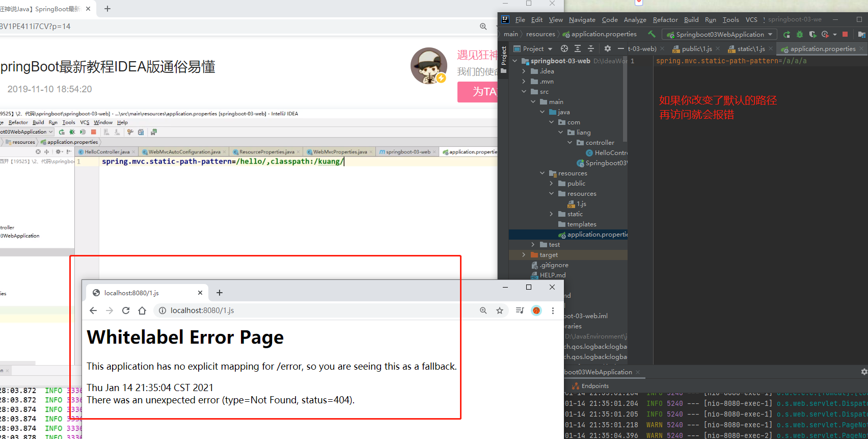Expand the static folder in the tree
The image size is (868, 439).
552,214
